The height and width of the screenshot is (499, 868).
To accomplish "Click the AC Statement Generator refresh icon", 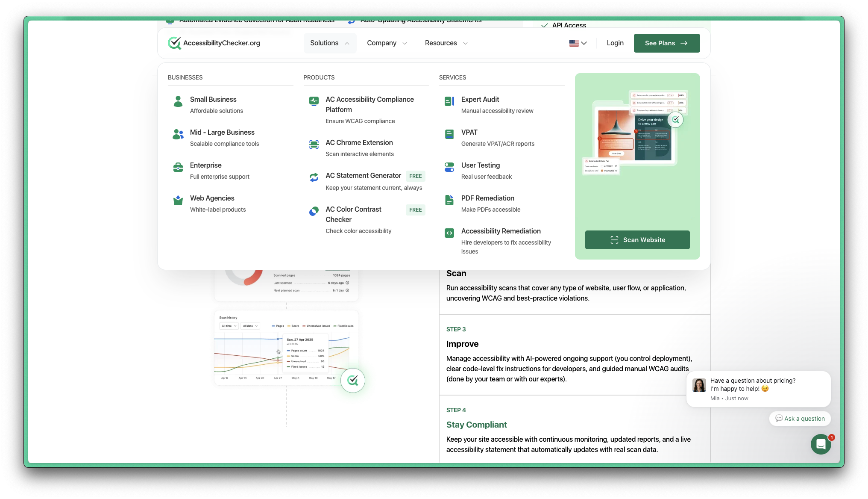I will coord(314,177).
